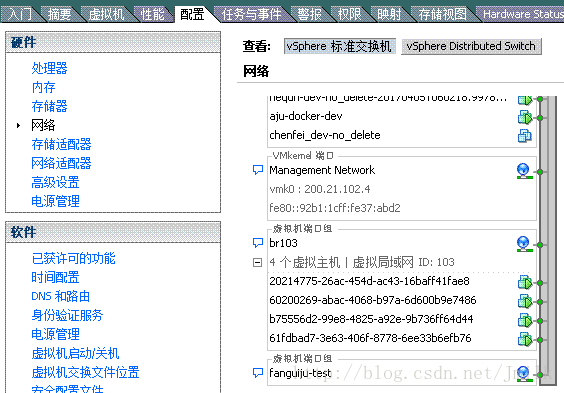Click the speech bubble icon for fanguiju-test
564x393 pixels.
coord(258,373)
